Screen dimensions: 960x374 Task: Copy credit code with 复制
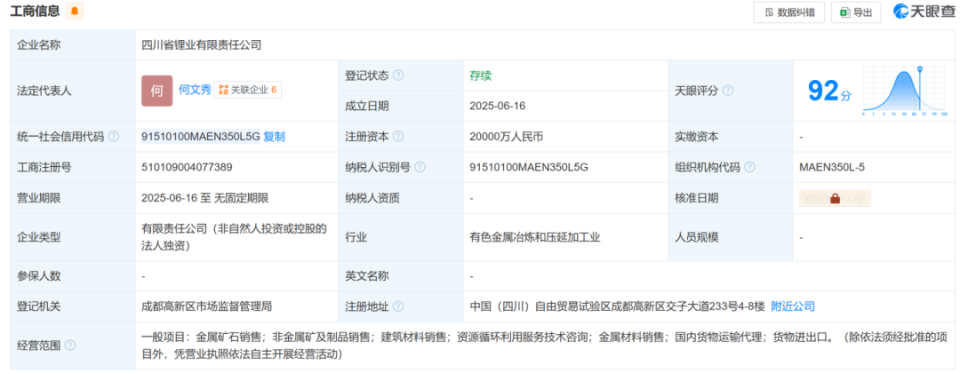(x=274, y=137)
